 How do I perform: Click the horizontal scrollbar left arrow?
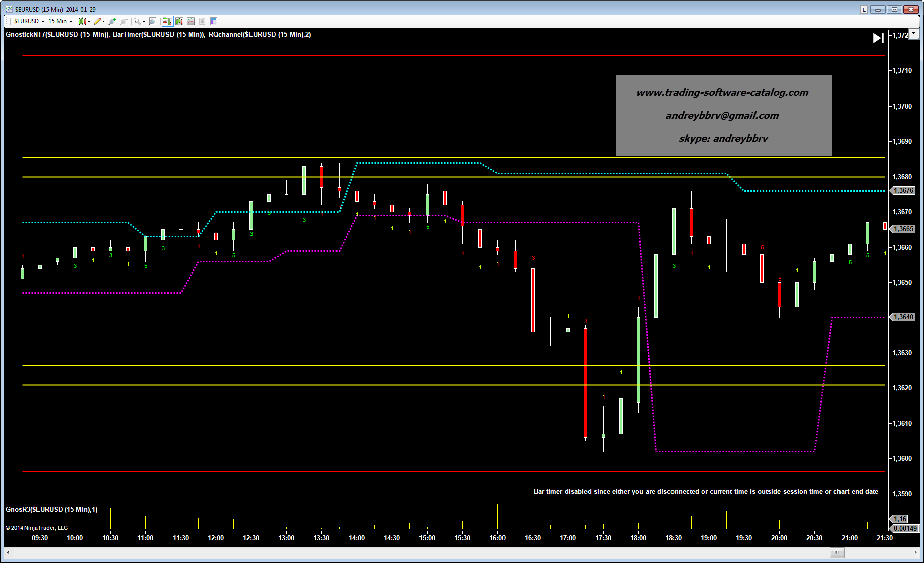pyautogui.click(x=8, y=552)
